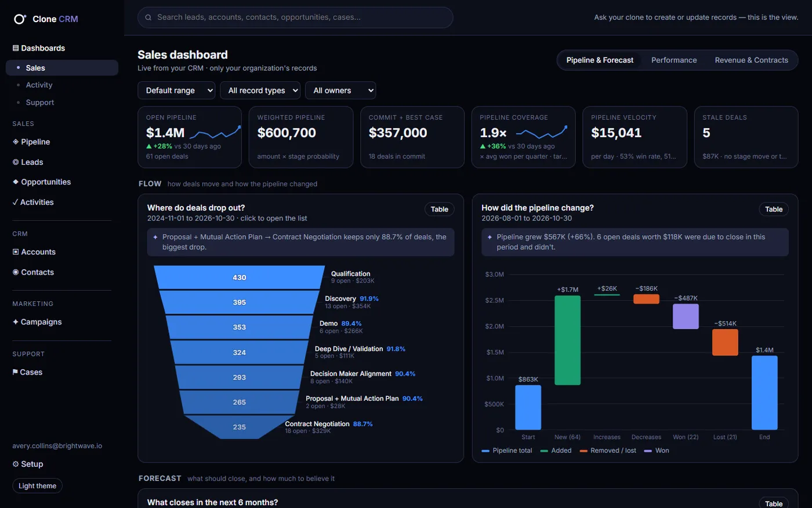The image size is (812, 508).
Task: Click the blue Start waterfall bar $863K
Action: [x=528, y=408]
